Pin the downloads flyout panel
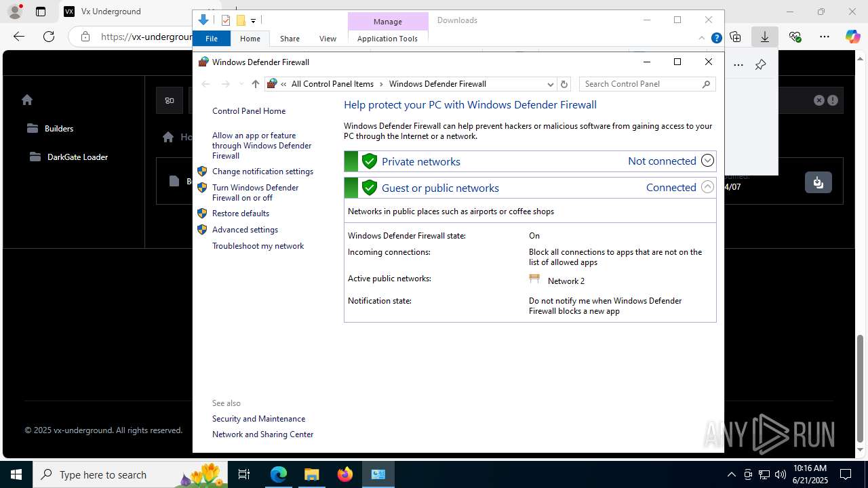The height and width of the screenshot is (488, 868). click(760, 65)
